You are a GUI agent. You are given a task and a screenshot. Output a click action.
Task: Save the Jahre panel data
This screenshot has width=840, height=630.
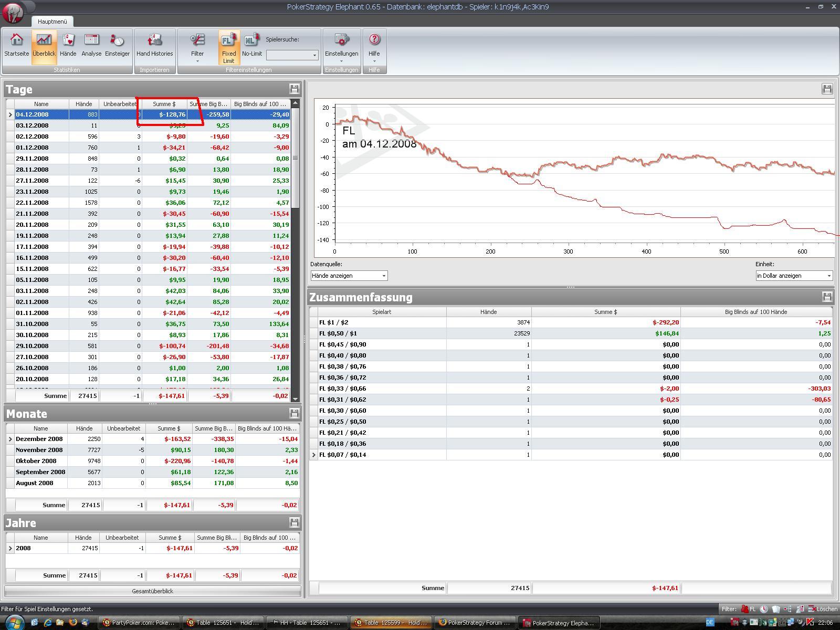pyautogui.click(x=294, y=522)
